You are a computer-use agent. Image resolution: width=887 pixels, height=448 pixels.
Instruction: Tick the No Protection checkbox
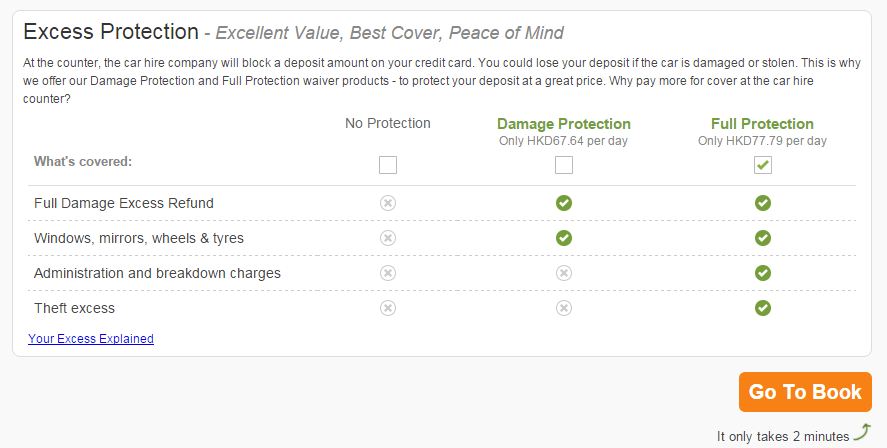coord(387,165)
